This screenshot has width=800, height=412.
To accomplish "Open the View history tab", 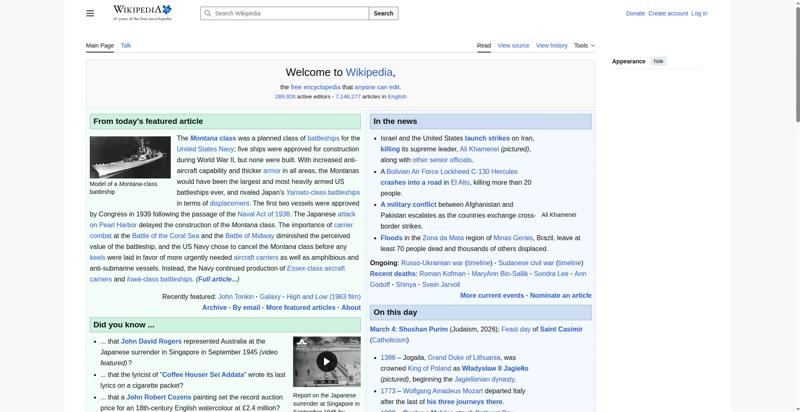I will (551, 45).
